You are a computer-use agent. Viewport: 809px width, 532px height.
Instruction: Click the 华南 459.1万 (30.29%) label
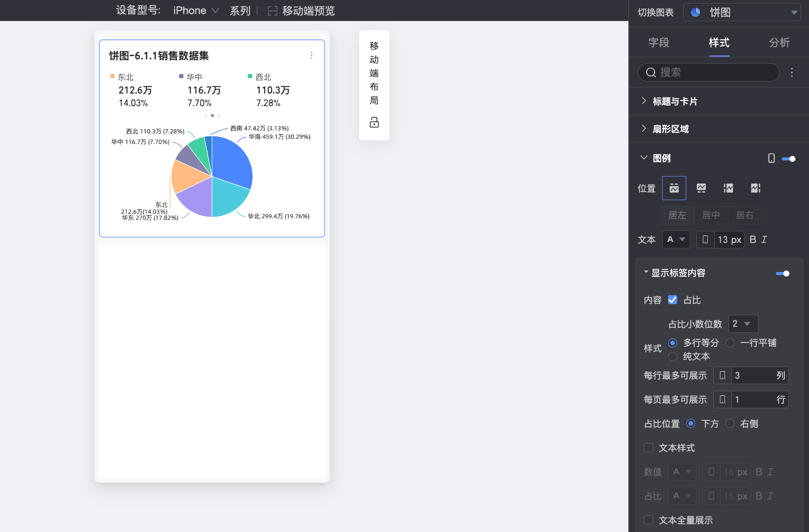[x=280, y=137]
